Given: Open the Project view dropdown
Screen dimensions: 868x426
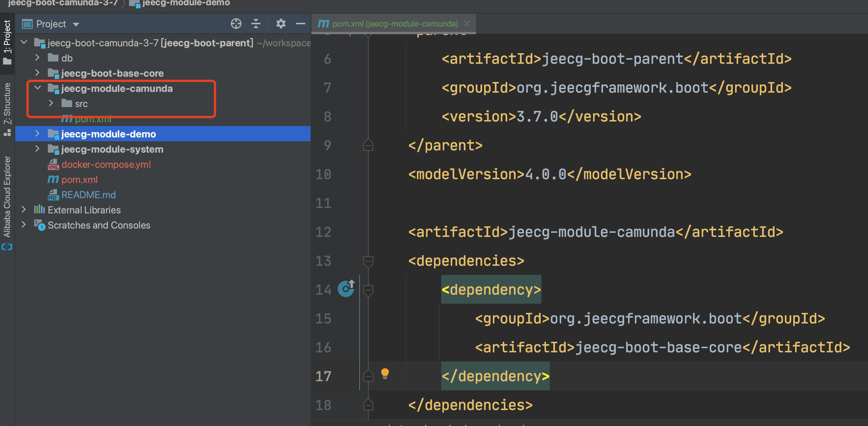Looking at the screenshot, I should coord(76,24).
